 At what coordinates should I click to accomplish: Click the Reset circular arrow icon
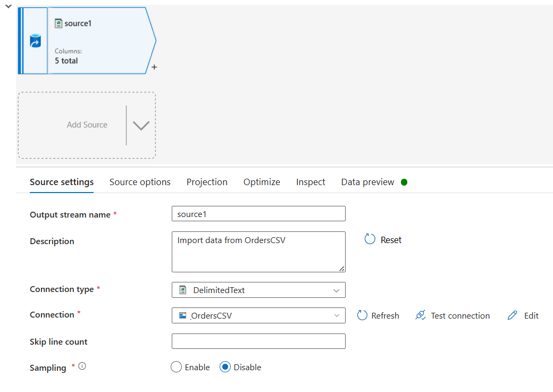[x=370, y=239]
